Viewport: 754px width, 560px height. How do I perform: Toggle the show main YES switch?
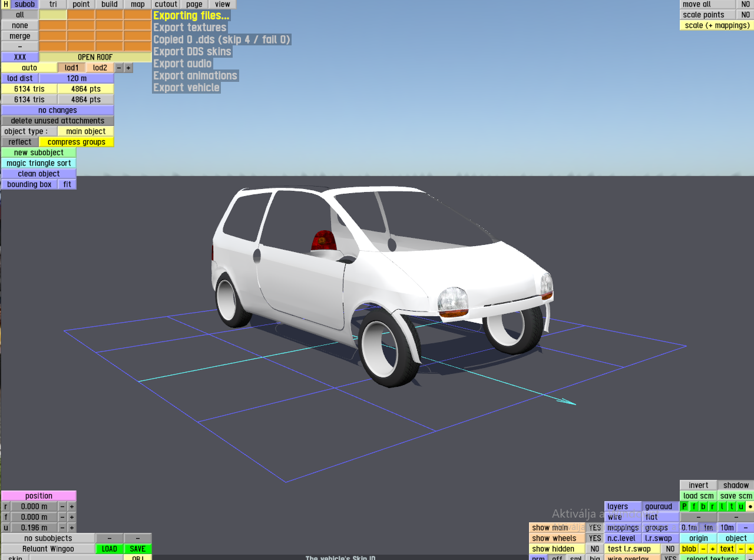pyautogui.click(x=595, y=528)
